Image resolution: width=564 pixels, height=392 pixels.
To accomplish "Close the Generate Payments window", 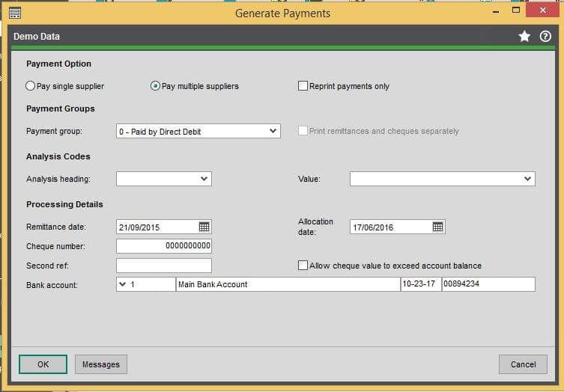I will point(542,10).
